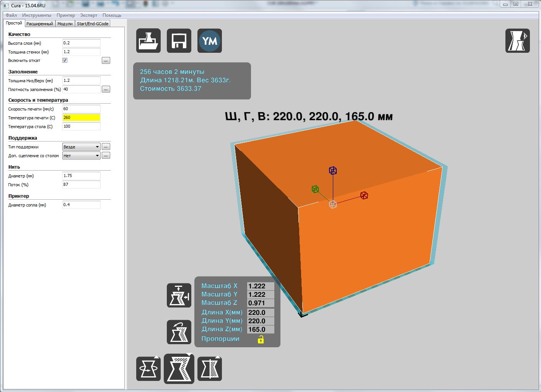
Task: Open the Start/End-GCode tab
Action: pyautogui.click(x=93, y=24)
